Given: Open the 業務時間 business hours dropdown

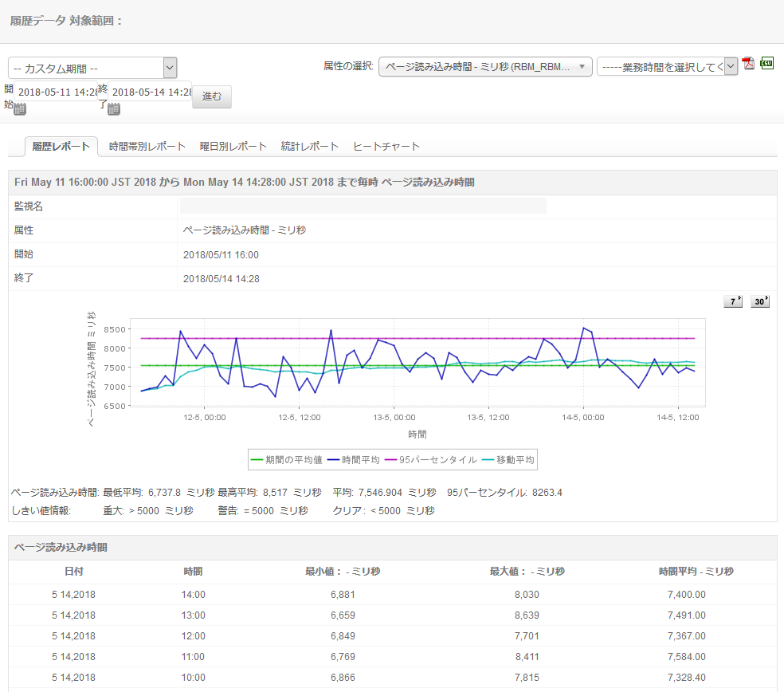Looking at the screenshot, I should (x=668, y=67).
